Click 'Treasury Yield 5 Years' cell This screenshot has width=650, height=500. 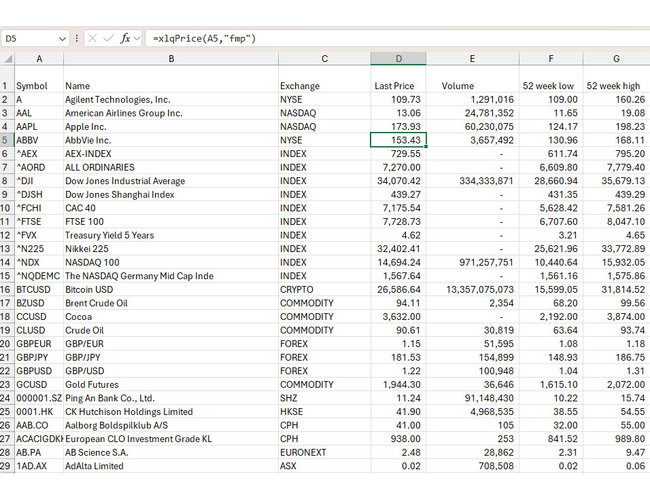[x=171, y=235]
